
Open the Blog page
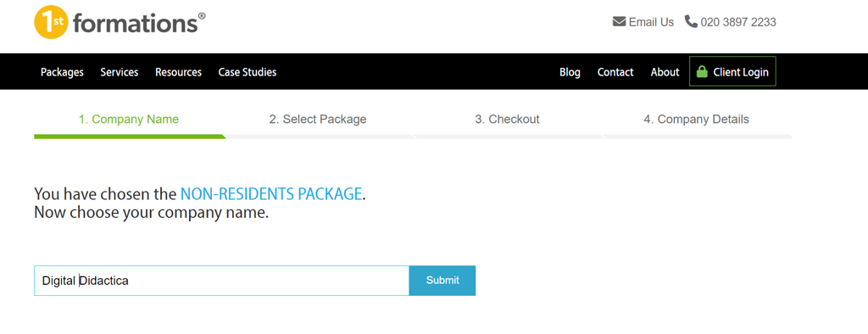pos(570,72)
